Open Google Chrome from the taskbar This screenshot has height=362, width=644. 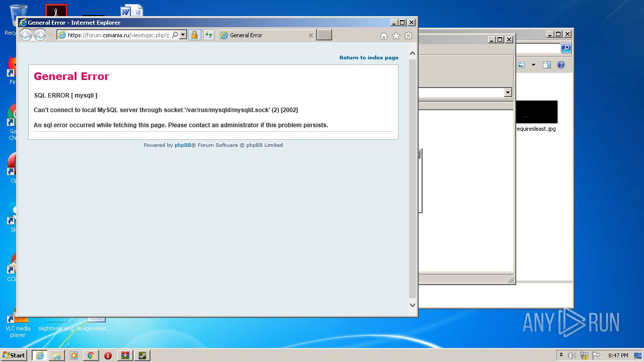point(91,355)
